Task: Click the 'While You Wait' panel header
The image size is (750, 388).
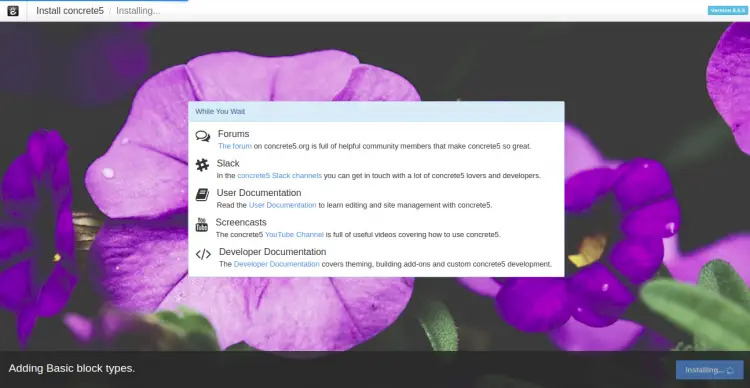Action: [x=376, y=111]
